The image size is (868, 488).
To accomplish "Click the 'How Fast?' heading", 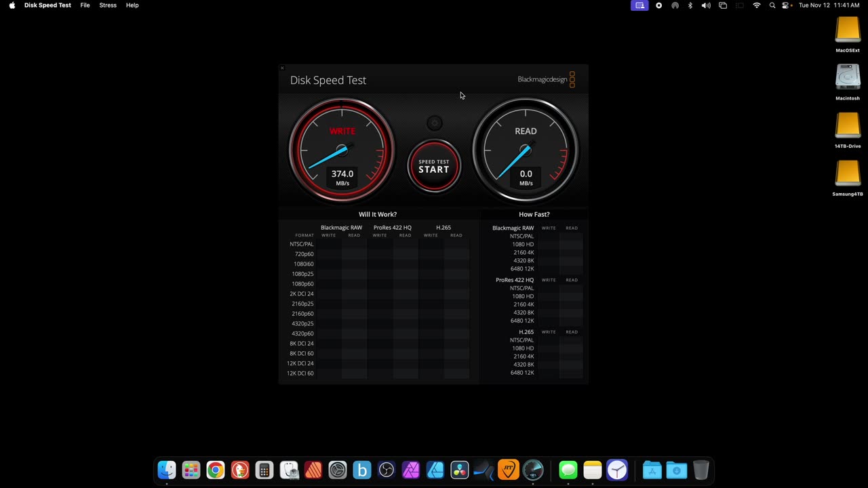I will click(534, 214).
